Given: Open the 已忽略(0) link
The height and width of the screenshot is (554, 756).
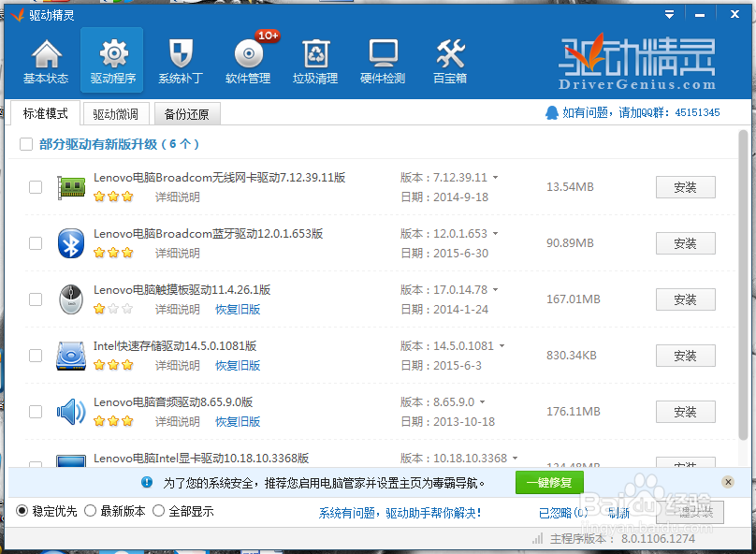Looking at the screenshot, I should 563,513.
